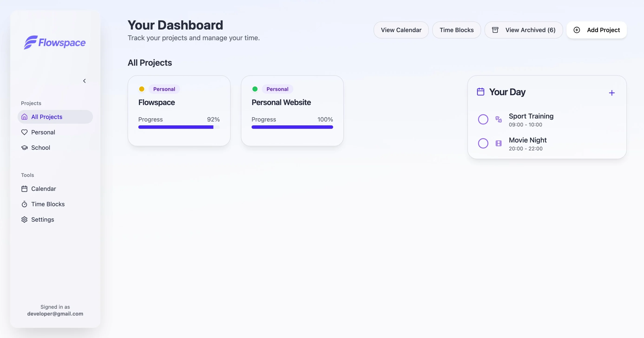Open Settings via the gear icon
Screen dimensions: 644x338
pyautogui.click(x=24, y=220)
